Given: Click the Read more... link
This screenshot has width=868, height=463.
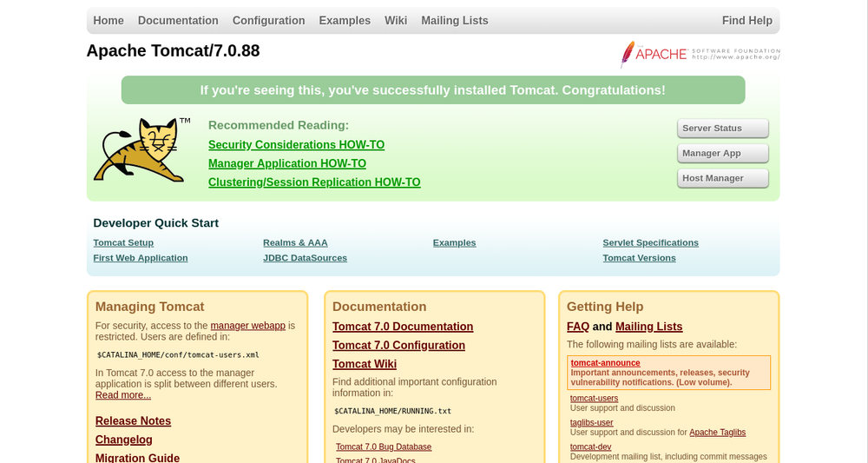Looking at the screenshot, I should pyautogui.click(x=123, y=395).
